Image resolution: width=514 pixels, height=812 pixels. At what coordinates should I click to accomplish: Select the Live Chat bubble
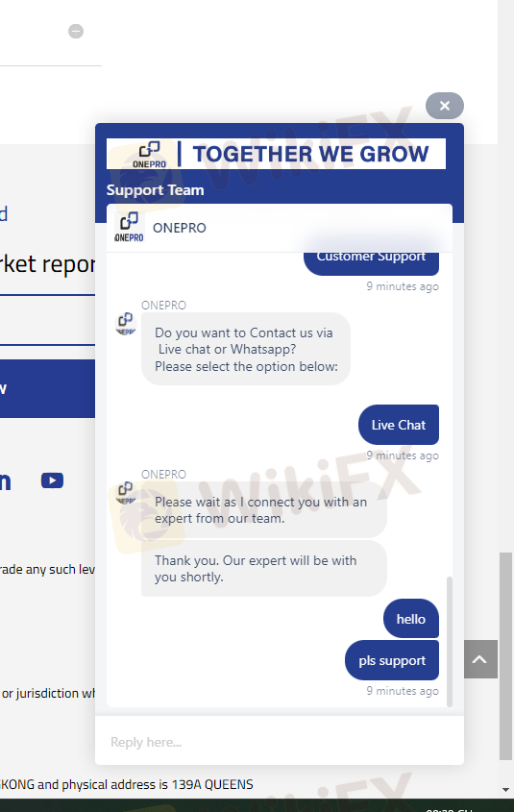[x=399, y=425]
